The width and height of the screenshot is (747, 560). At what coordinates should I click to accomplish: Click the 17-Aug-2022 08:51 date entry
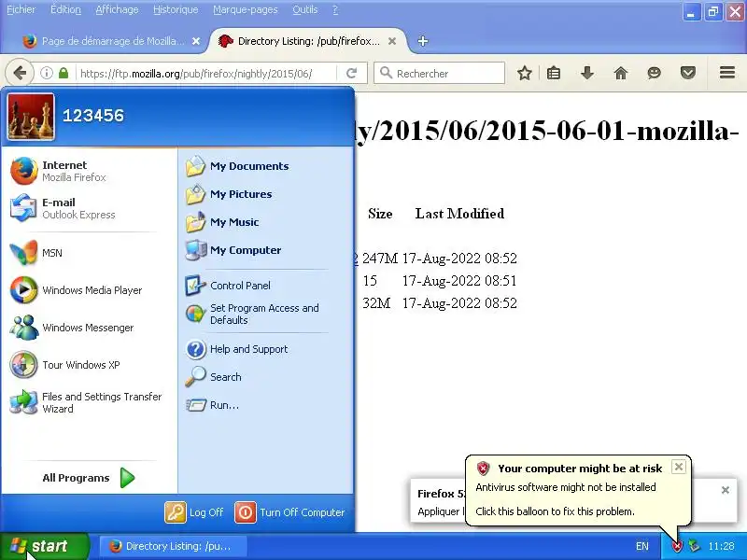(459, 281)
